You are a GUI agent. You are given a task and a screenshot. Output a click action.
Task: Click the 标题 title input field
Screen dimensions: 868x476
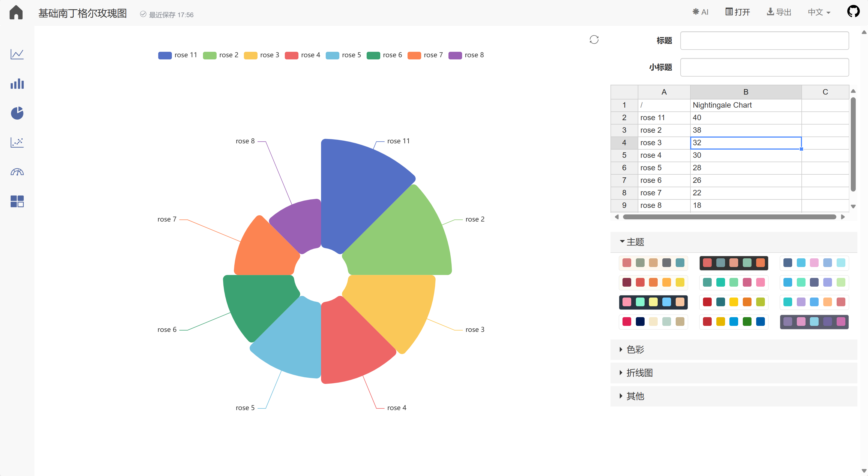(x=764, y=40)
